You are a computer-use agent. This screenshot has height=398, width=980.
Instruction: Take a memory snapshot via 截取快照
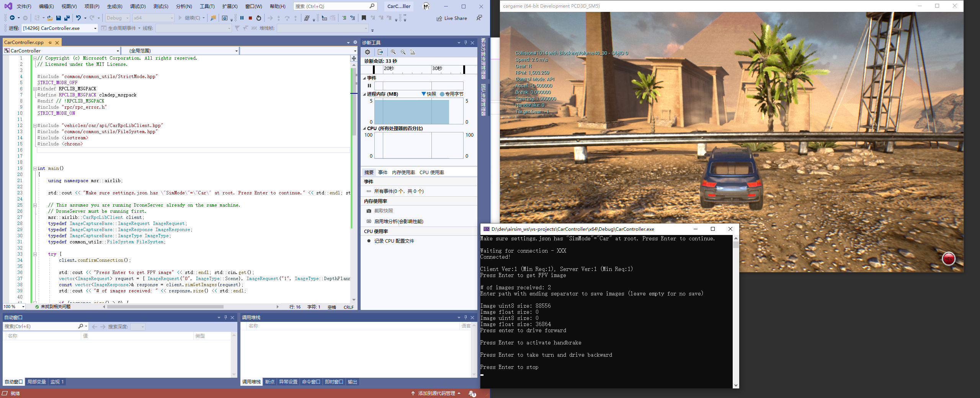coord(383,210)
